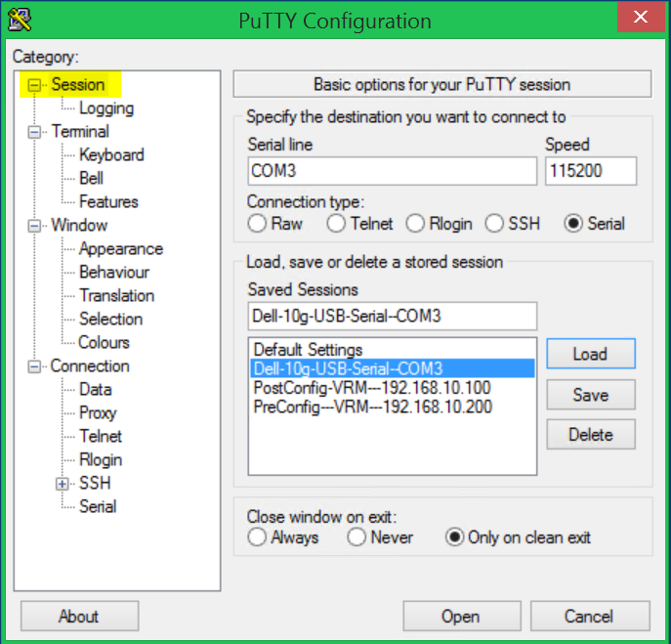The height and width of the screenshot is (644, 671).
Task: Open the Keyboard category
Action: tap(111, 155)
